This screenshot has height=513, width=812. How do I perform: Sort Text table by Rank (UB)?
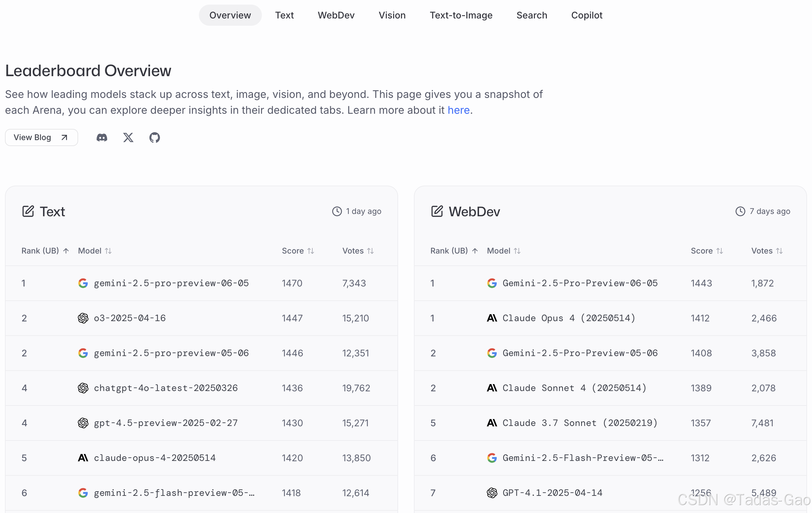point(45,251)
